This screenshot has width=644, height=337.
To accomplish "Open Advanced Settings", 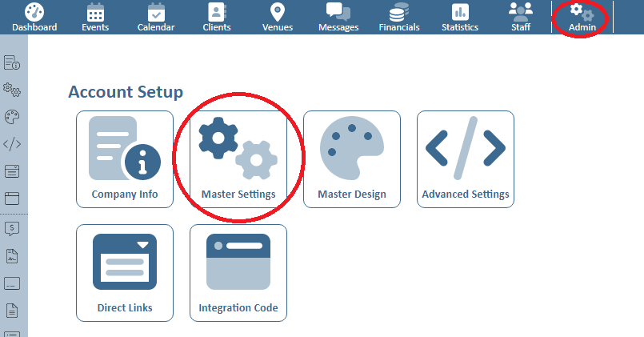I will click(466, 158).
